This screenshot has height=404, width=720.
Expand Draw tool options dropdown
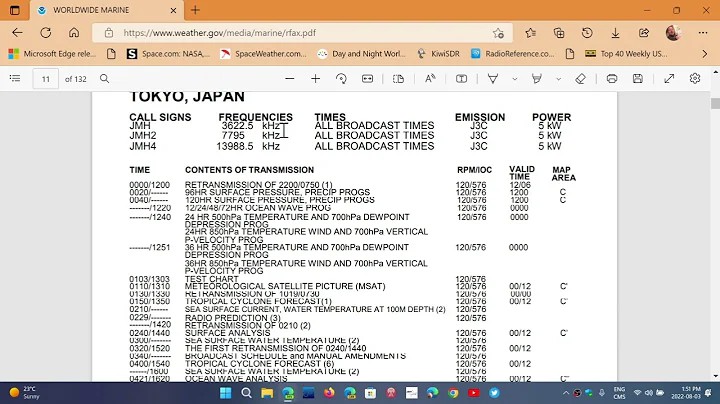515,79
